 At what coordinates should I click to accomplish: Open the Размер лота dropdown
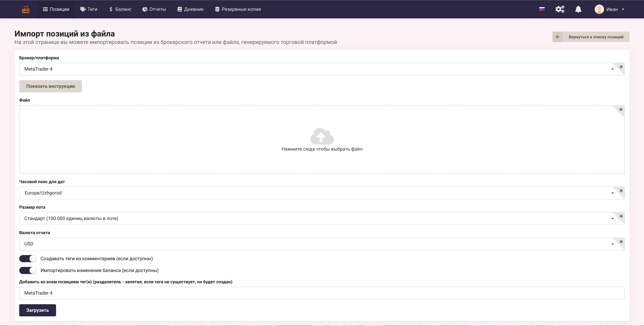pyautogui.click(x=318, y=218)
